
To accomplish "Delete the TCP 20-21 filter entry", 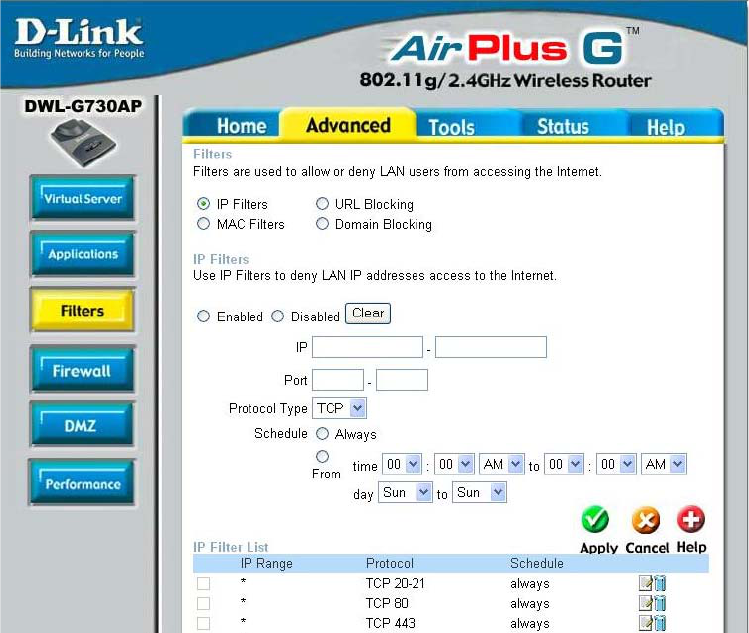I will (660, 583).
